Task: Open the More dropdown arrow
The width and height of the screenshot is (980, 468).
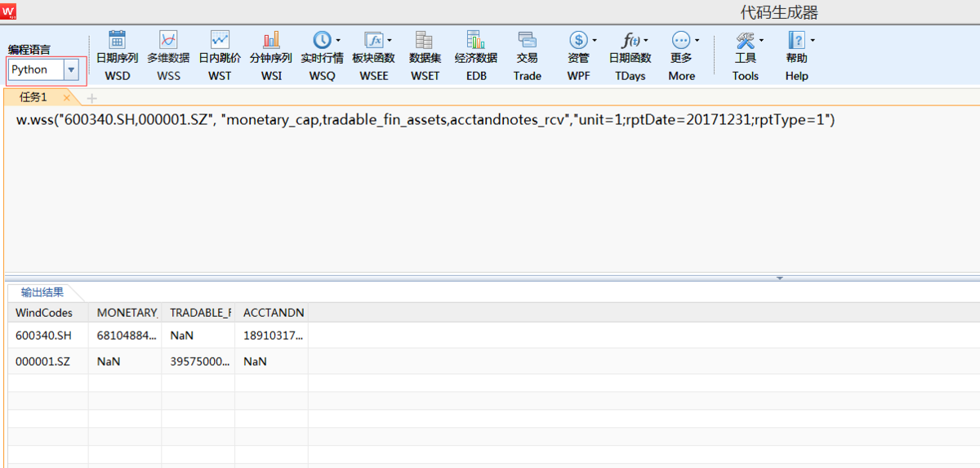Action: pos(697,40)
